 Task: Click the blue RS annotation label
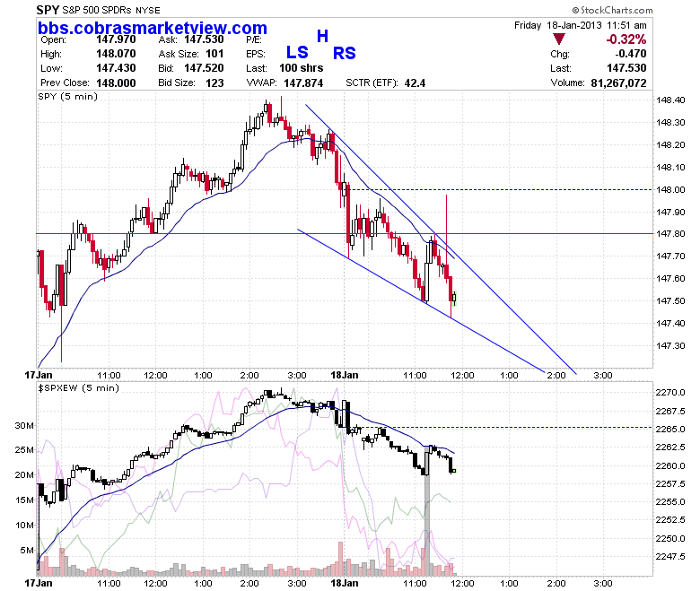(x=345, y=54)
